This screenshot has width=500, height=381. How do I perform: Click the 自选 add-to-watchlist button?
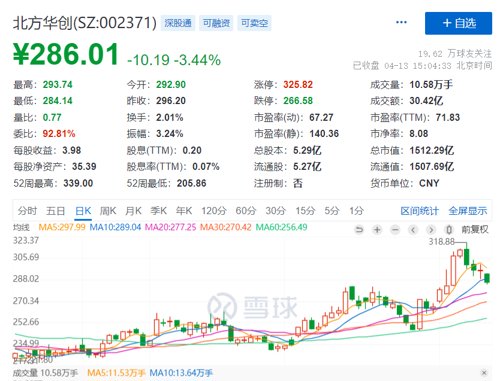(458, 23)
